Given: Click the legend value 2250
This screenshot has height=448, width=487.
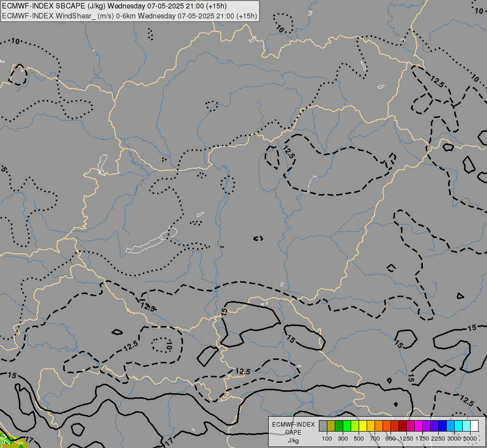Looking at the screenshot, I should (x=438, y=439).
